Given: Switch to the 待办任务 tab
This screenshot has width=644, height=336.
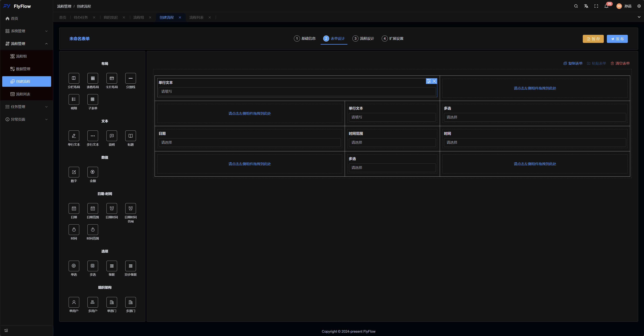Looking at the screenshot, I should pyautogui.click(x=81, y=17).
